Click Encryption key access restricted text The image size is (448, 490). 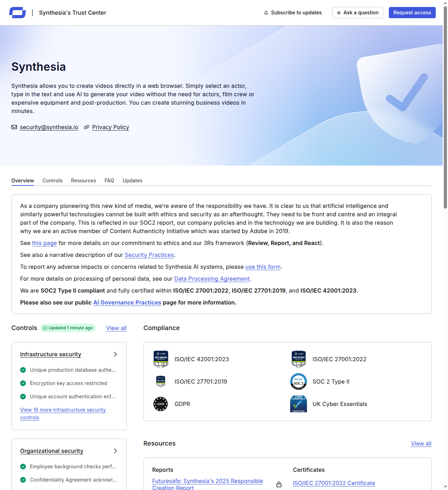(x=69, y=383)
